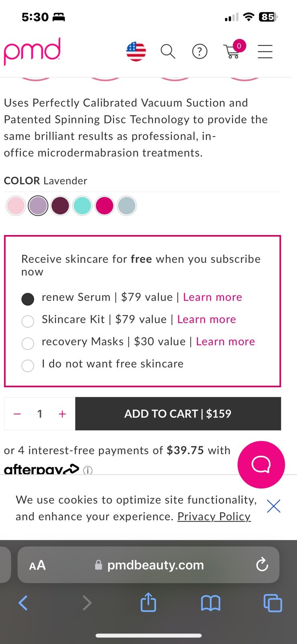
Task: Dismiss the cookie notice banner
Action: [274, 506]
